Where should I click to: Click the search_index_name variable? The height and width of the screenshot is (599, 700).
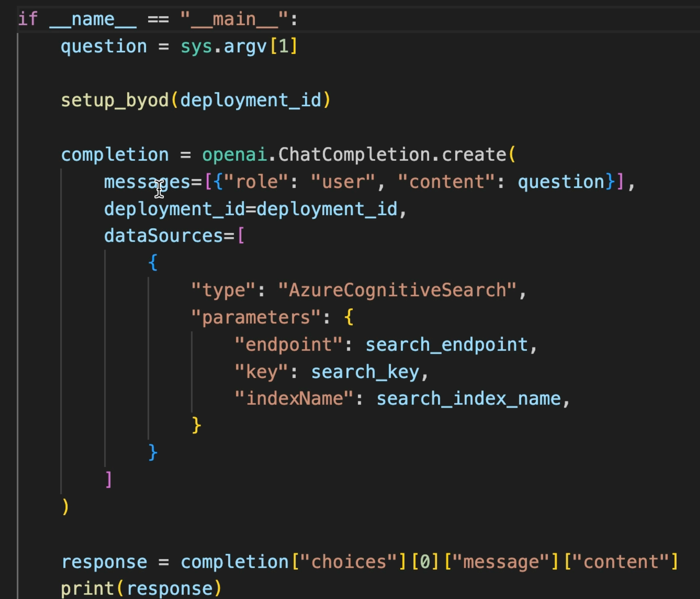click(469, 399)
